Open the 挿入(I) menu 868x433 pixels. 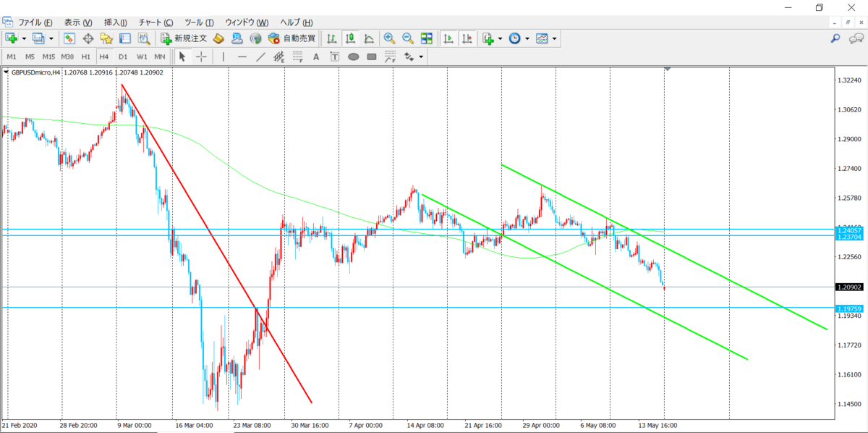coord(116,22)
